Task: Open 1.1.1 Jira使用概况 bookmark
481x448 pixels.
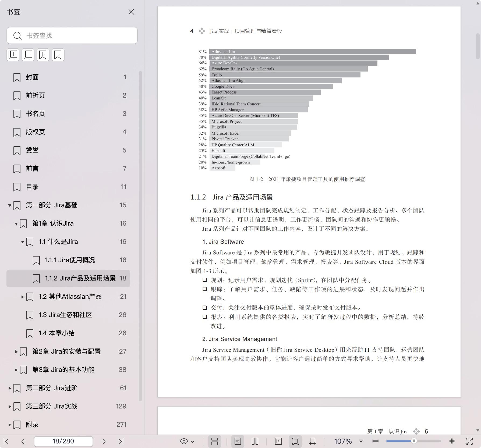Action: (70, 260)
